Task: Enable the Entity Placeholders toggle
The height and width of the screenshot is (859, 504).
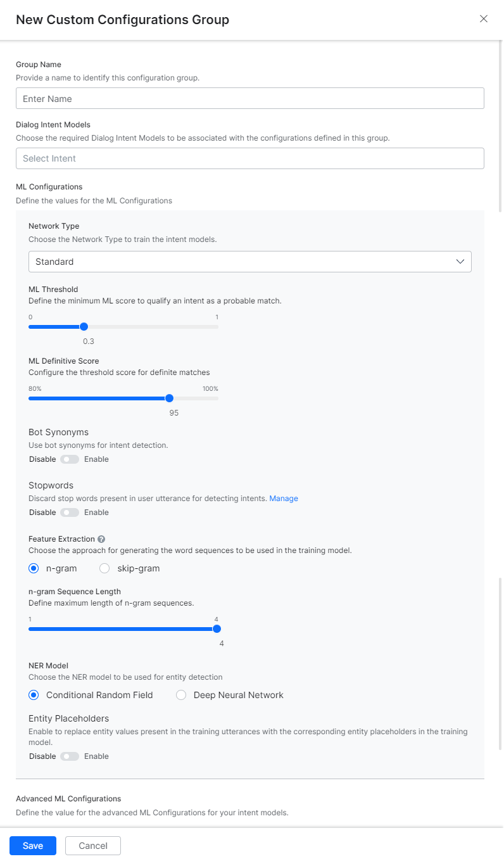Action: [x=70, y=756]
